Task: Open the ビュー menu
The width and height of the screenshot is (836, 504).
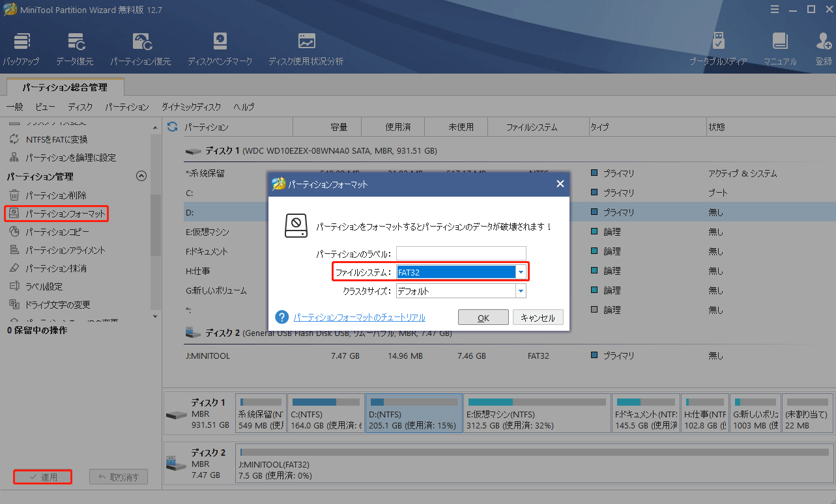Action: (46, 107)
